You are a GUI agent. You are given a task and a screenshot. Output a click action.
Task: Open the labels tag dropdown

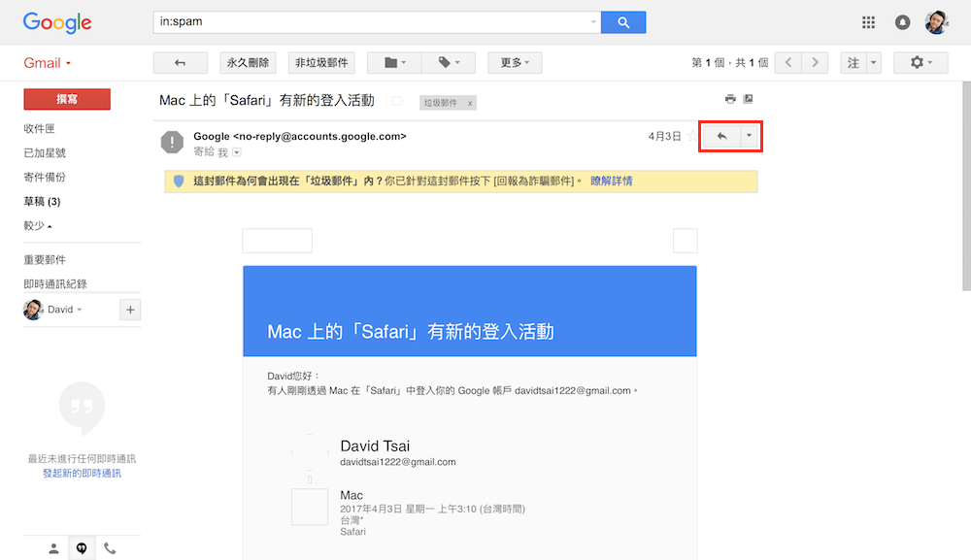[449, 63]
